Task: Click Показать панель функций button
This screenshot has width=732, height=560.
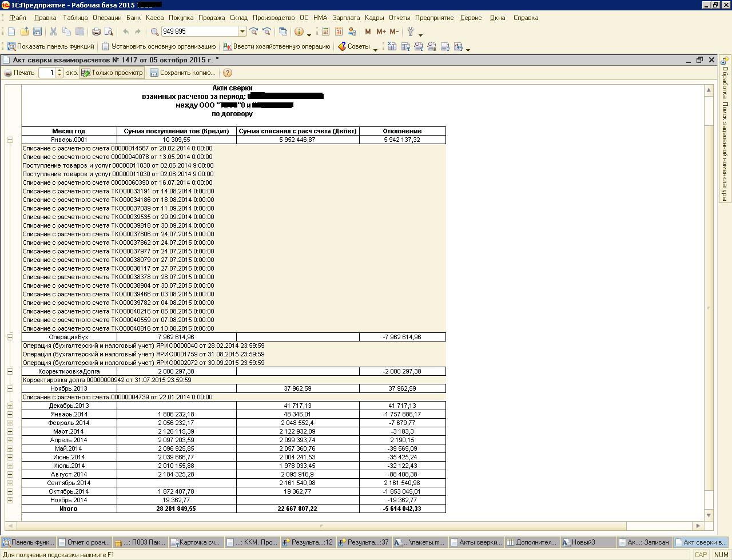Action: 51,46
